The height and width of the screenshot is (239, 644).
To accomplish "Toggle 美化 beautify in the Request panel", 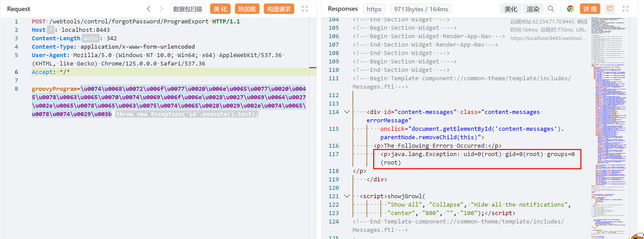I will (x=220, y=9).
